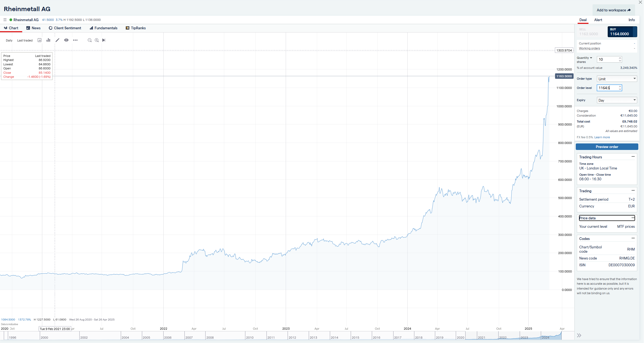Image resolution: width=644 pixels, height=343 pixels.
Task: Switch to the Alert tab
Action: (x=598, y=20)
